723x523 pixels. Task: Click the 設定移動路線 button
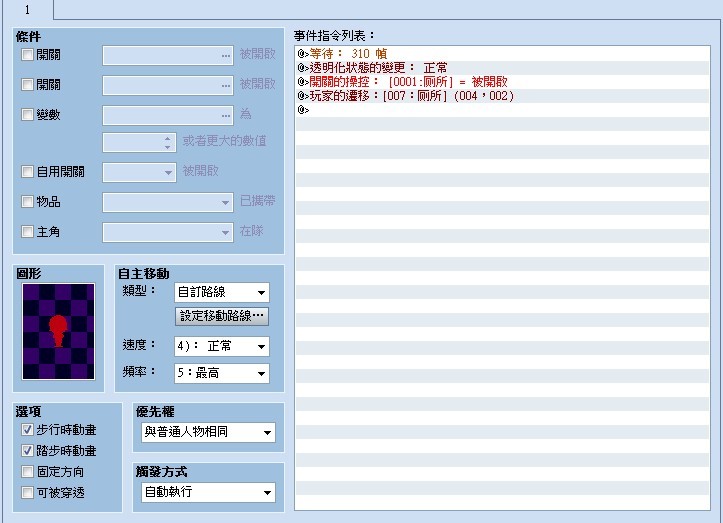pyautogui.click(x=222, y=316)
